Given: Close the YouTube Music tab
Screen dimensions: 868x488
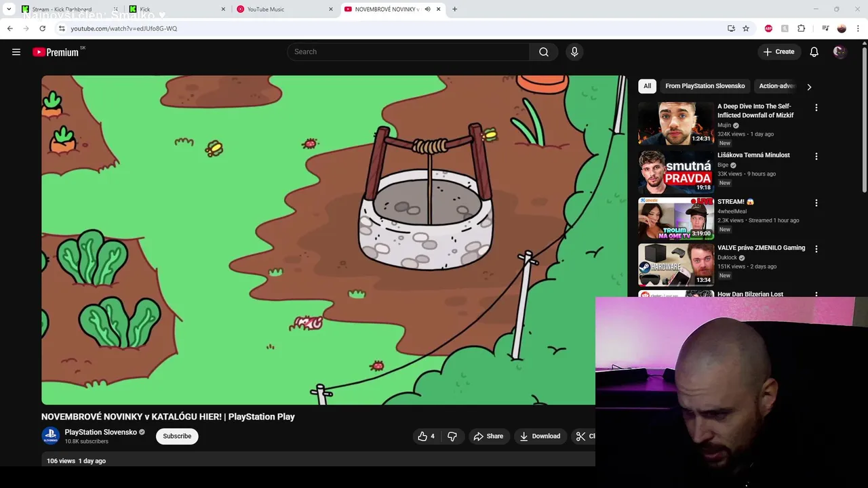Looking at the screenshot, I should (x=331, y=9).
